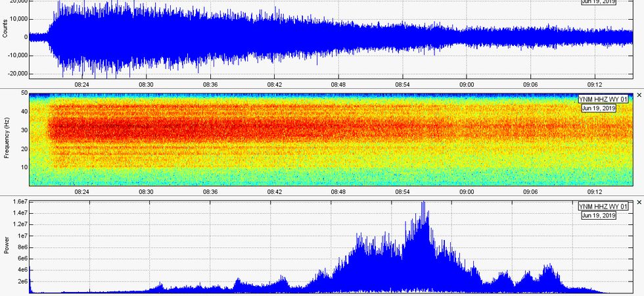Click the 08:42 time tick under waveform
Screen dimensions: 644x296
point(275,85)
